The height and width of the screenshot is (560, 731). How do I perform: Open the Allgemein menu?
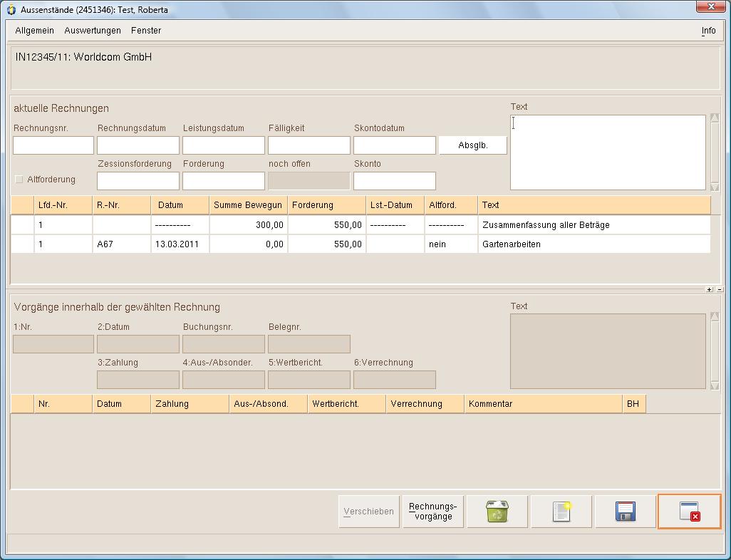(x=34, y=31)
